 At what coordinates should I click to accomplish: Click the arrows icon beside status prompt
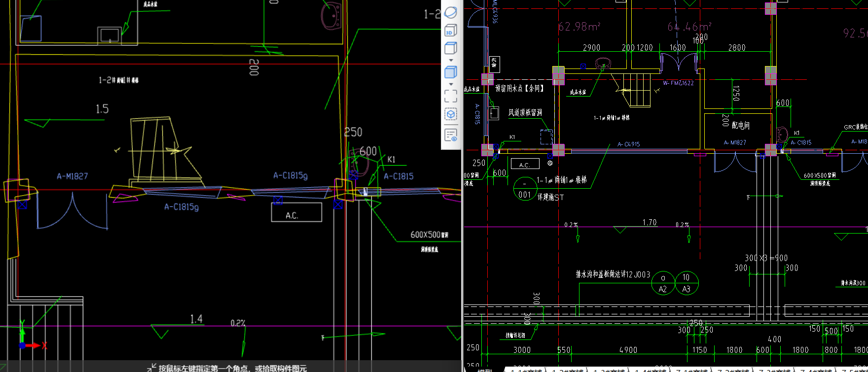151,368
